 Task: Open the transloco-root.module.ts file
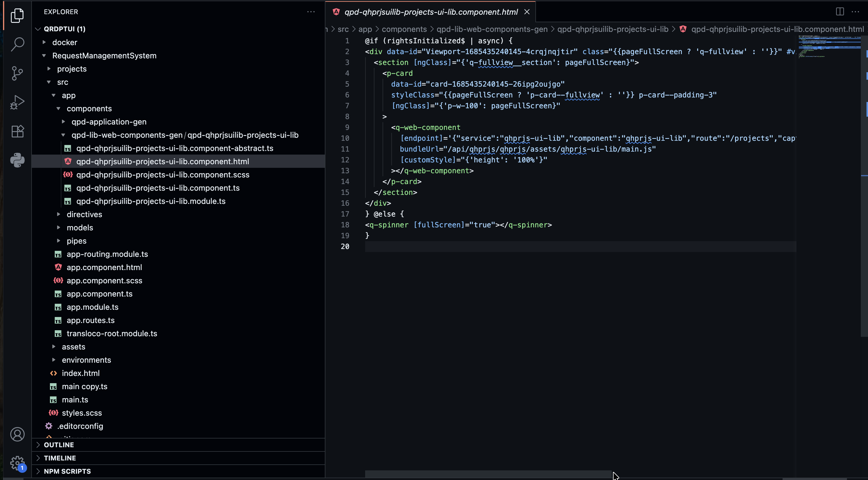click(112, 334)
